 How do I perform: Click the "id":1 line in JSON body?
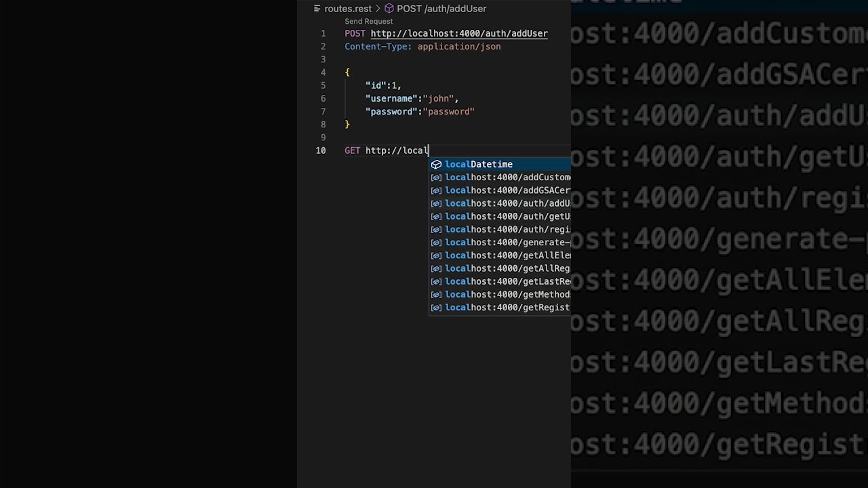(x=383, y=85)
